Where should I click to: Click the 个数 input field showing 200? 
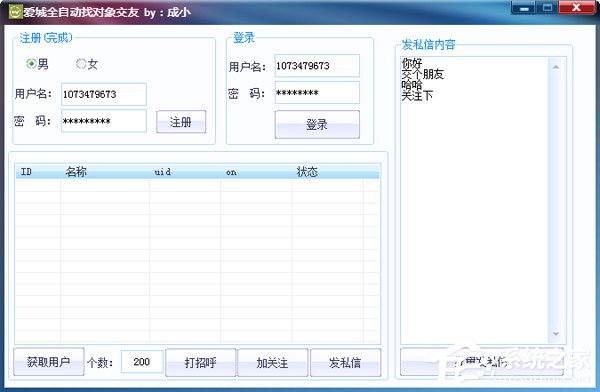click(x=142, y=362)
